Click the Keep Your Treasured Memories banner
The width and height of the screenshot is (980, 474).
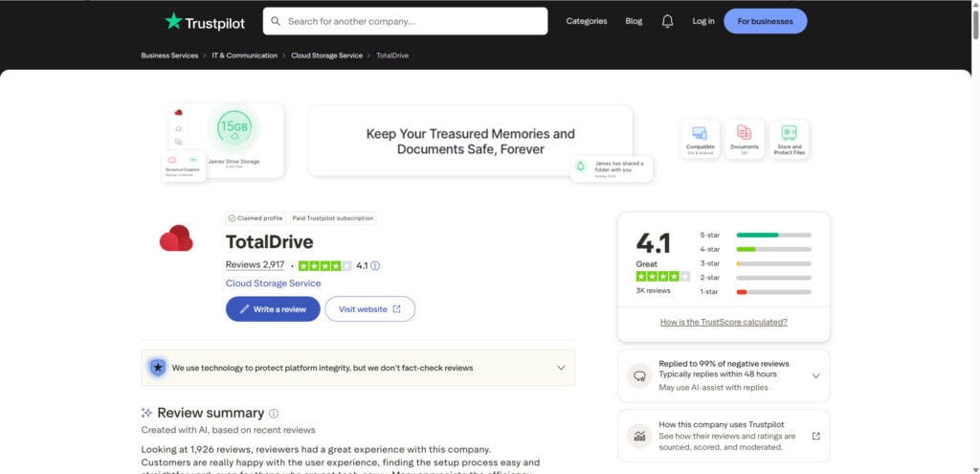(x=471, y=142)
